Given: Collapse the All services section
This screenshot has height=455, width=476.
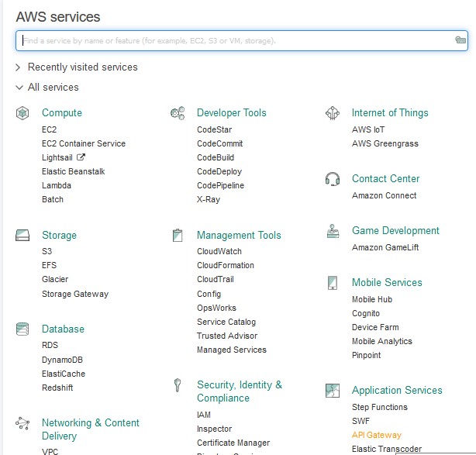Looking at the screenshot, I should click(x=47, y=88).
